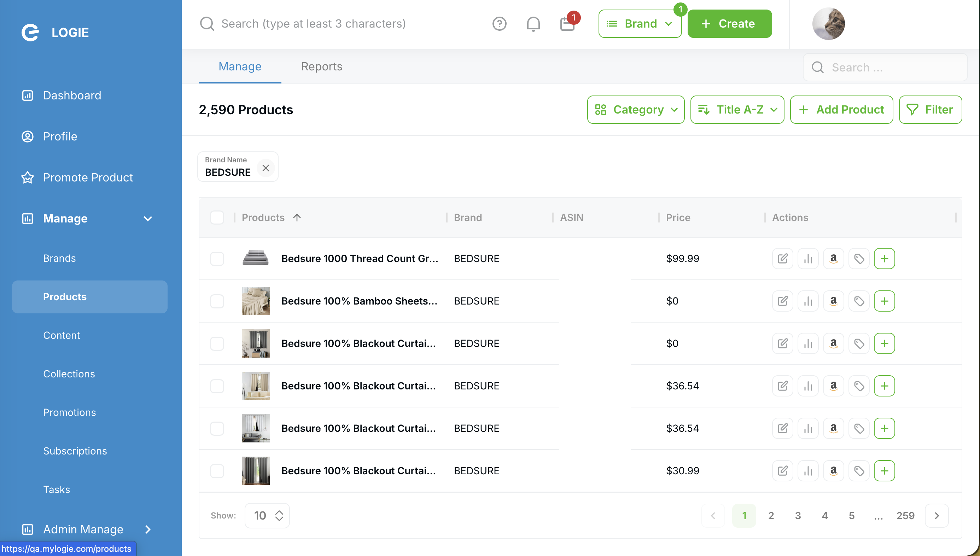The width and height of the screenshot is (980, 556).
Task: Open the user avatar profile picture
Action: tap(828, 24)
